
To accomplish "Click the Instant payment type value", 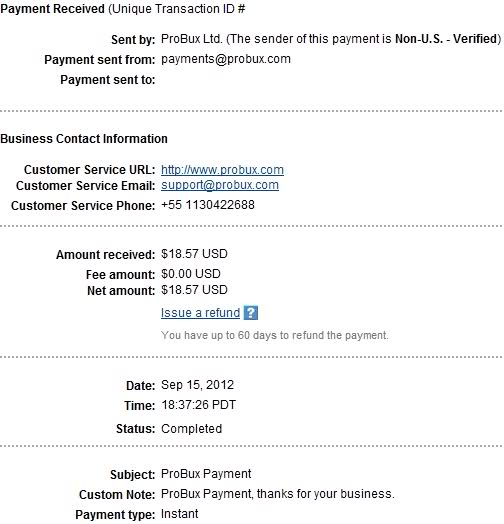I will [x=179, y=514].
